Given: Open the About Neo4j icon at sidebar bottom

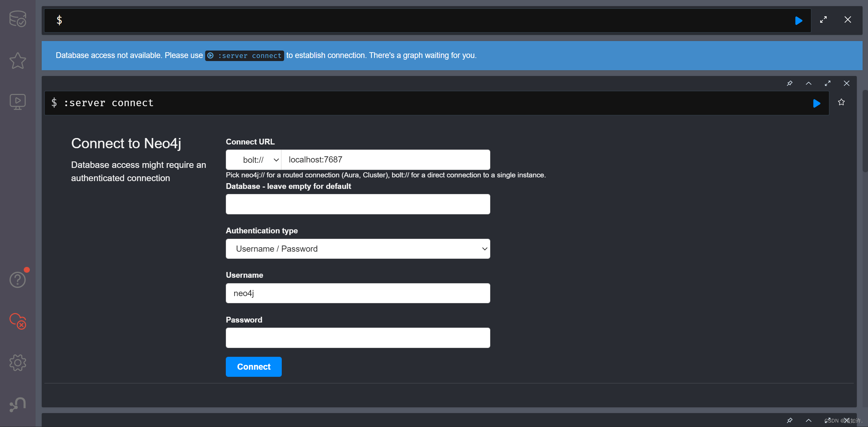Looking at the screenshot, I should [x=18, y=404].
